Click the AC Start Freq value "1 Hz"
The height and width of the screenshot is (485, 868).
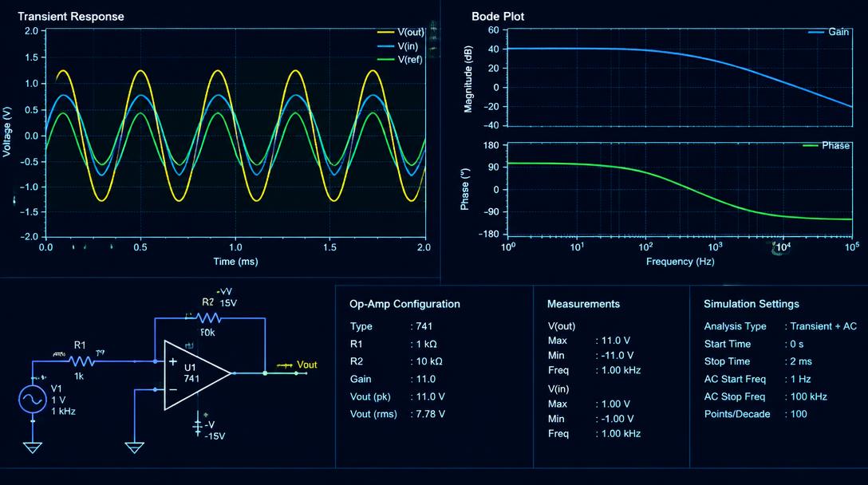pos(800,379)
